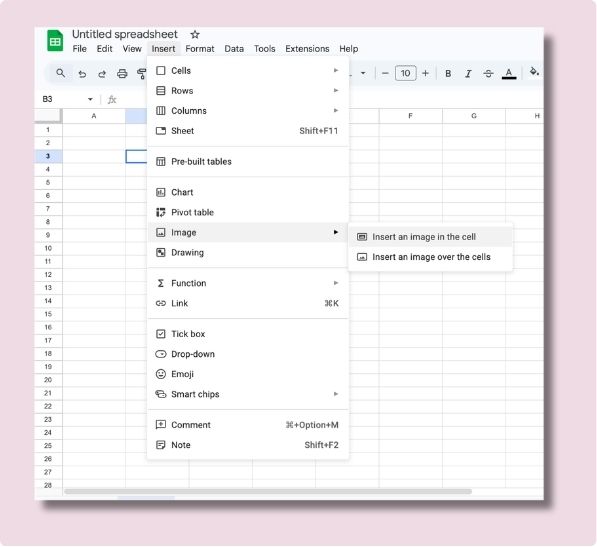Insert a new Sheet
Viewport: 597px width, 547px height.
(x=248, y=131)
